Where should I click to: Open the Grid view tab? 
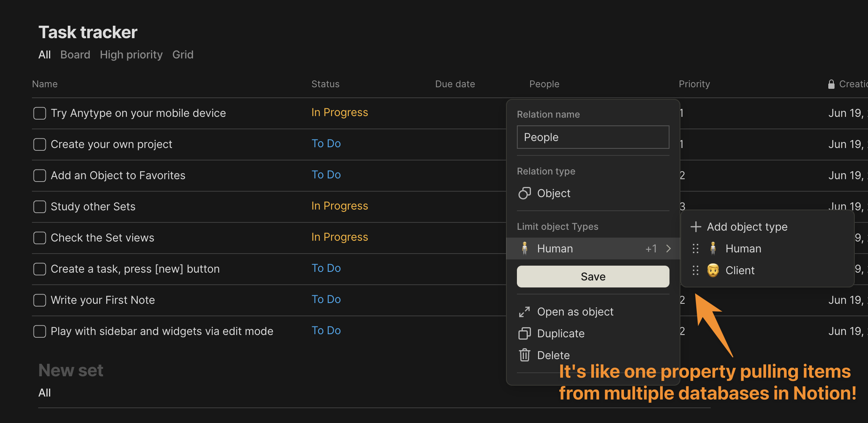[183, 55]
